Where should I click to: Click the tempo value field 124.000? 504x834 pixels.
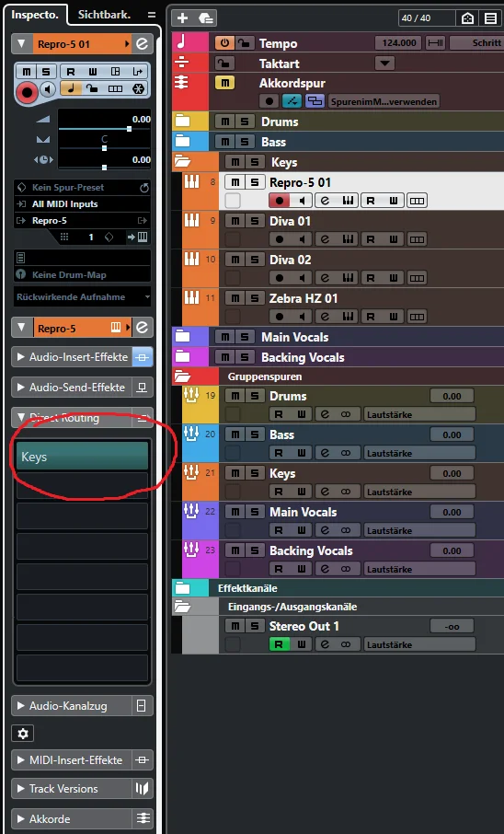point(398,43)
